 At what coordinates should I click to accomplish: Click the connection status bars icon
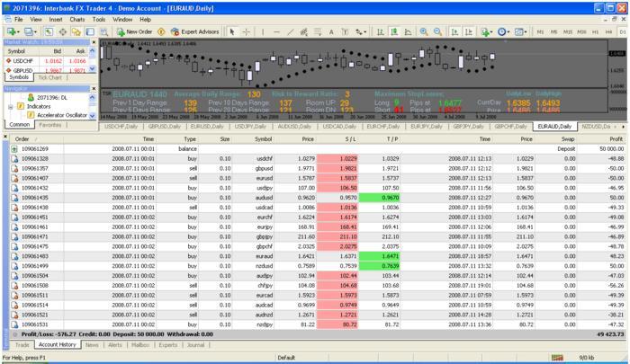pos(557,358)
